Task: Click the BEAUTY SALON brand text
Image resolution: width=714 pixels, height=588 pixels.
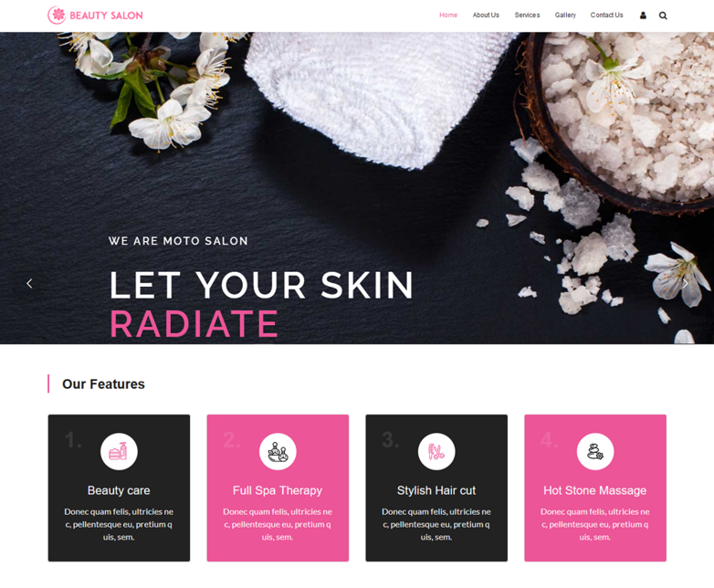Action: [106, 16]
